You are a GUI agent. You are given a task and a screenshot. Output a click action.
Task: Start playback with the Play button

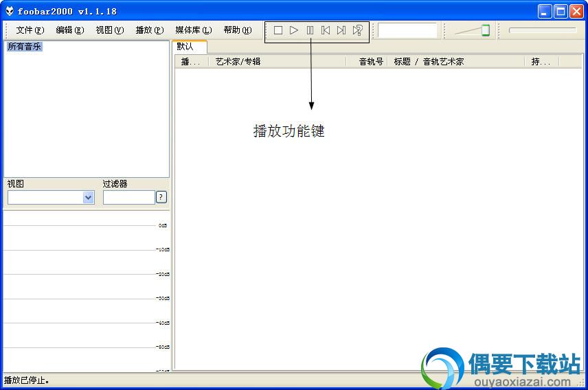tap(293, 30)
